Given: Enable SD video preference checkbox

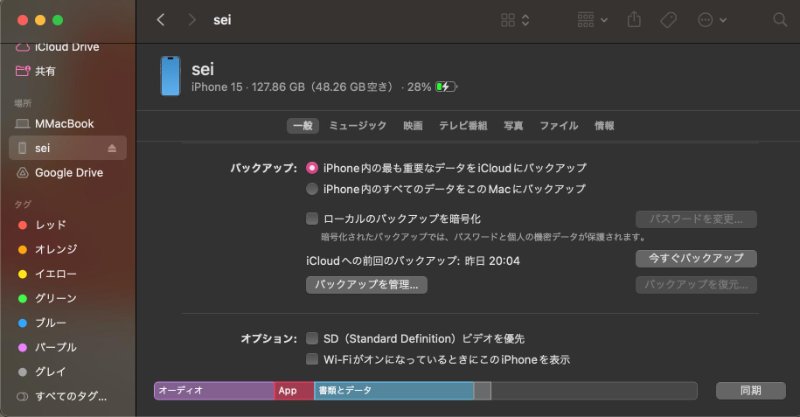Looking at the screenshot, I should coord(312,338).
